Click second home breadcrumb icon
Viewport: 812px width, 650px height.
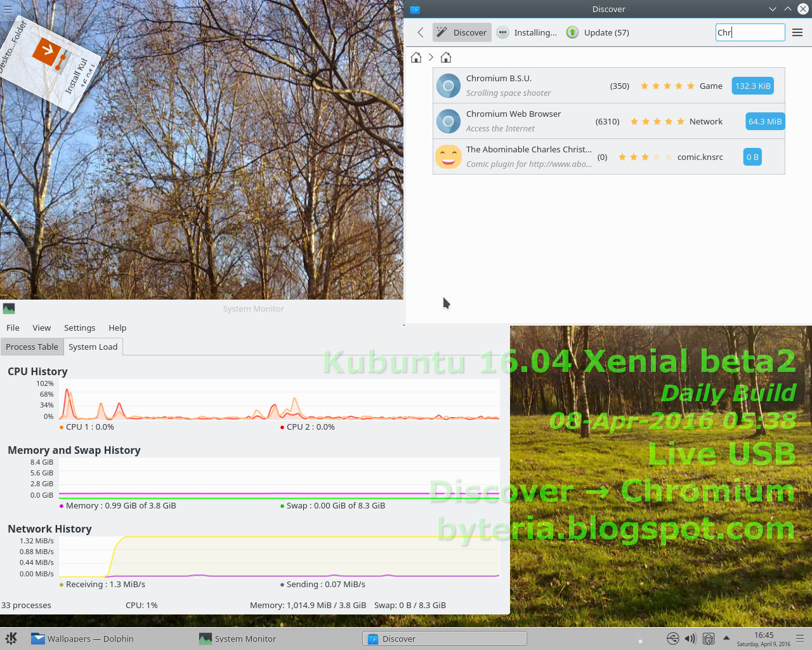click(446, 57)
